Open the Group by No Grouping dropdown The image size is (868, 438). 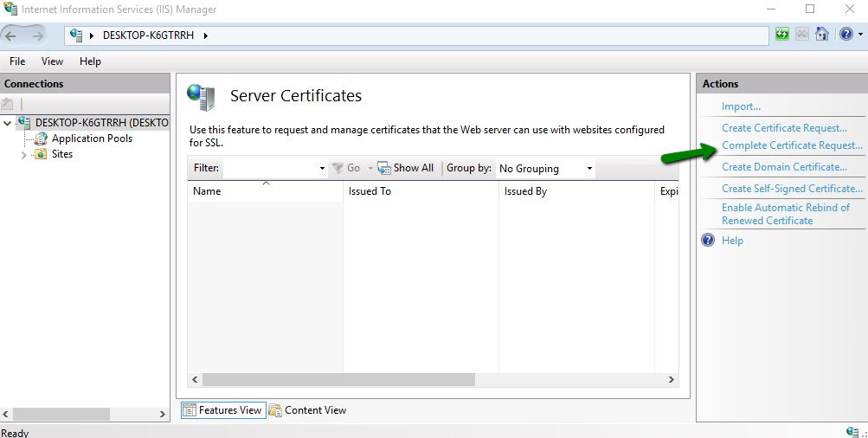coord(546,169)
